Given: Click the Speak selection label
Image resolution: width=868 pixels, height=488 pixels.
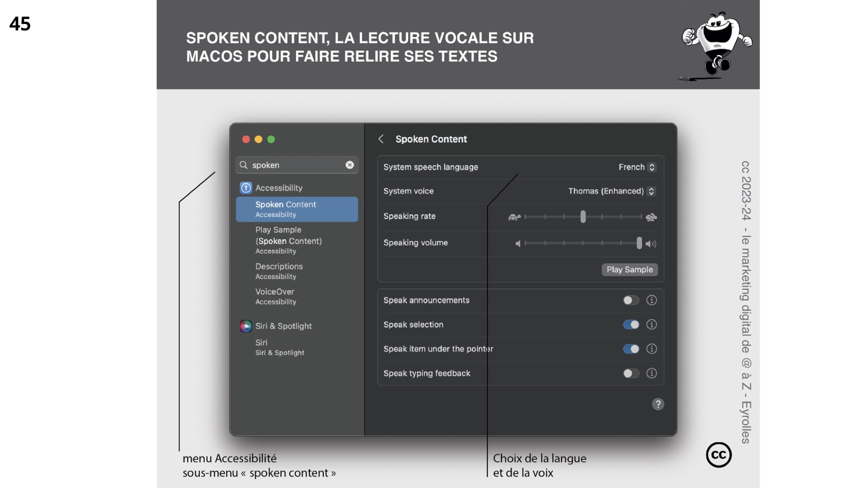Looking at the screenshot, I should 414,324.
